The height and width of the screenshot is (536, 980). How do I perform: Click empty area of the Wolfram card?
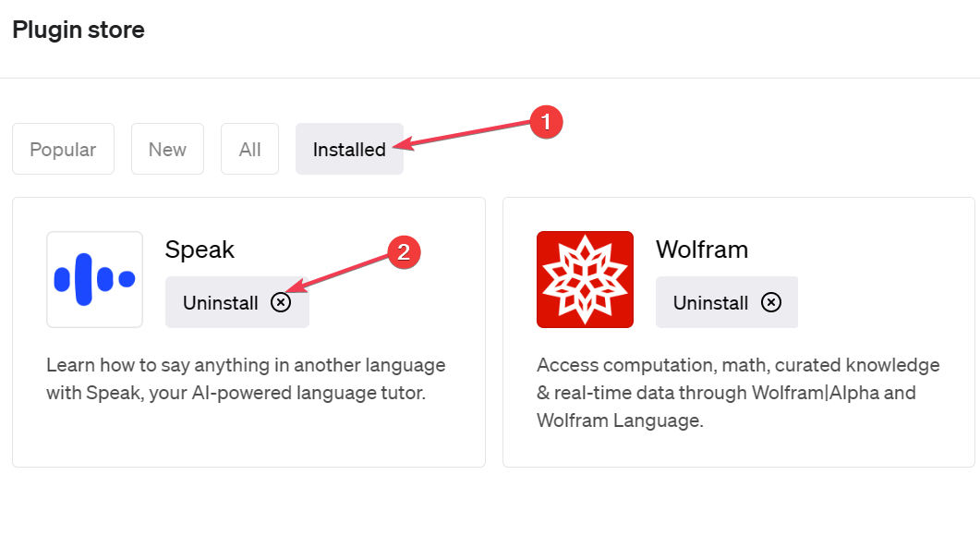875,275
